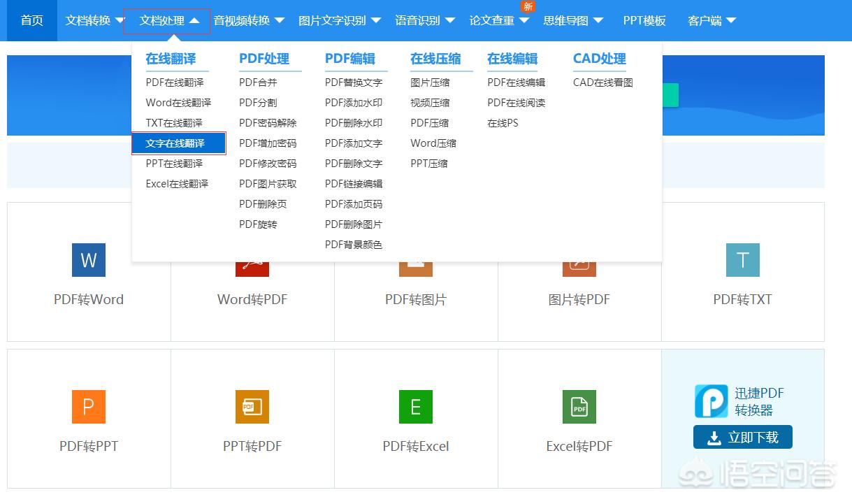The image size is (852, 504).
Task: Select 文字在线翻译 from the menu
Action: tap(178, 143)
